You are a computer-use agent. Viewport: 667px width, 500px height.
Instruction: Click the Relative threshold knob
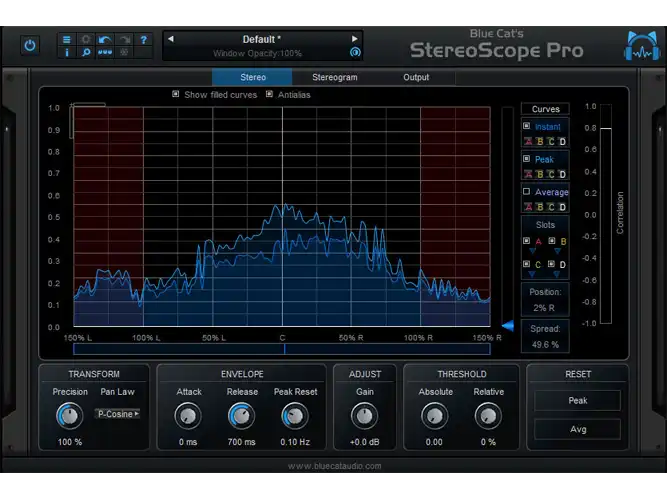(488, 416)
